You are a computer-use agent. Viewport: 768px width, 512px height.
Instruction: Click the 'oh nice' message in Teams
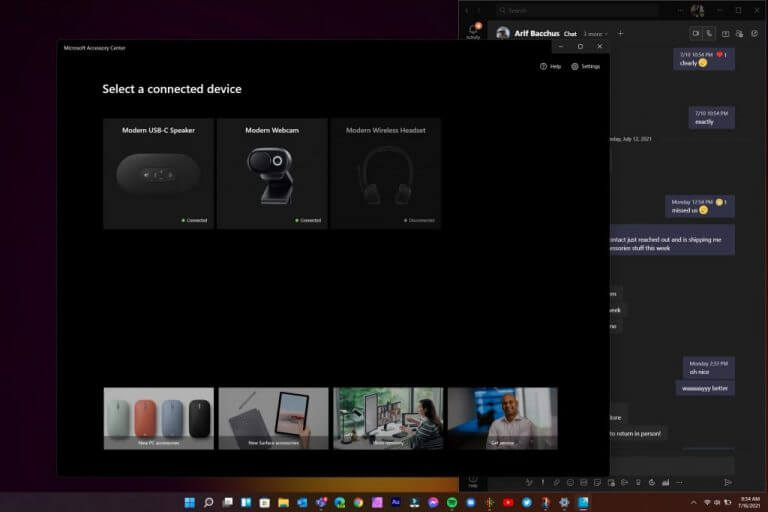coord(709,367)
